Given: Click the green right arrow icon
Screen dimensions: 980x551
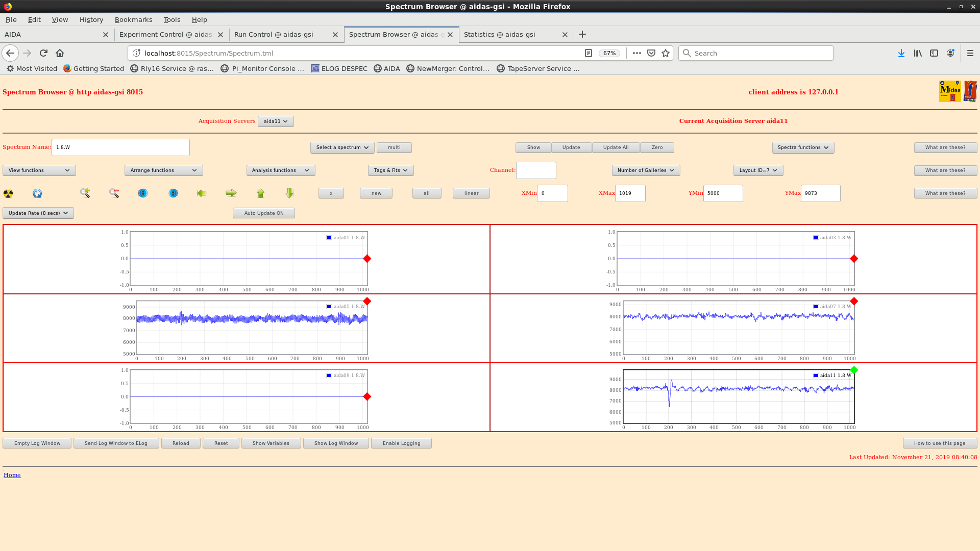Looking at the screenshot, I should point(231,193).
